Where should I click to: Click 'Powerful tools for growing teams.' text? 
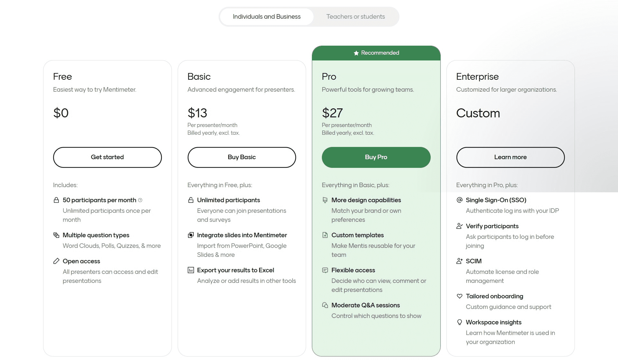click(x=368, y=89)
